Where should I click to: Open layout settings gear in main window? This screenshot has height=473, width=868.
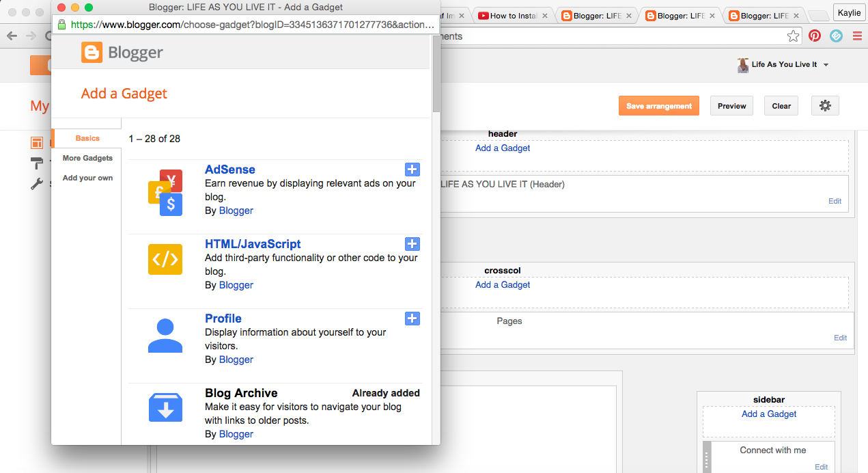pyautogui.click(x=825, y=106)
